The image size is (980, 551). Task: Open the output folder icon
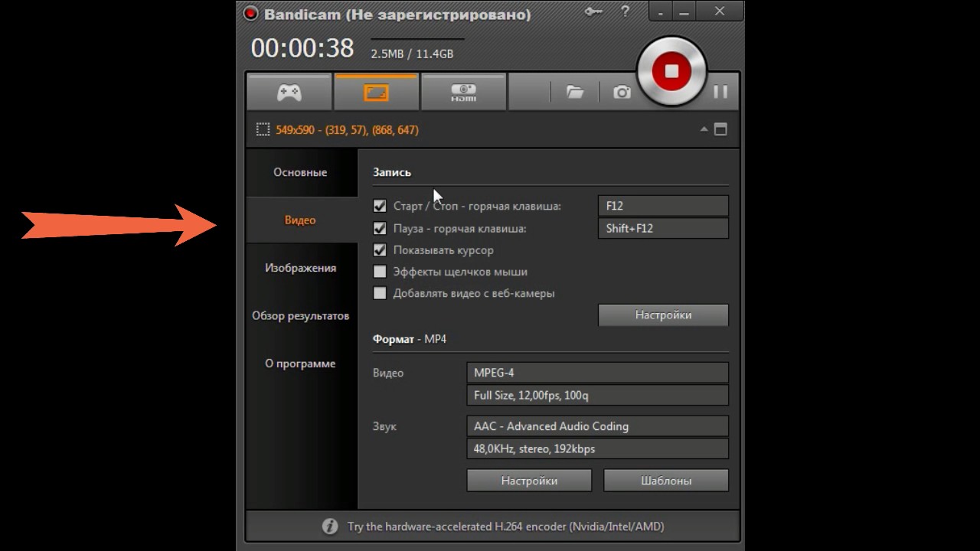pyautogui.click(x=574, y=92)
